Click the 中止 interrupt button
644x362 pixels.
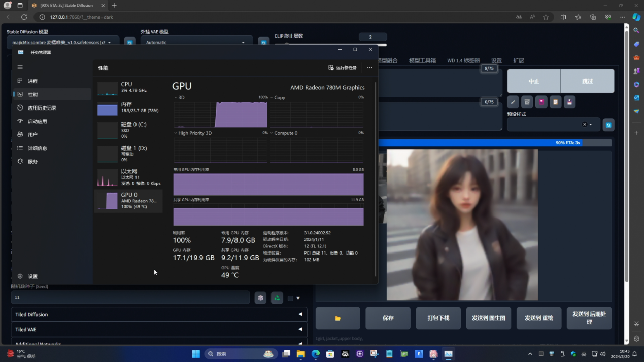click(x=533, y=81)
